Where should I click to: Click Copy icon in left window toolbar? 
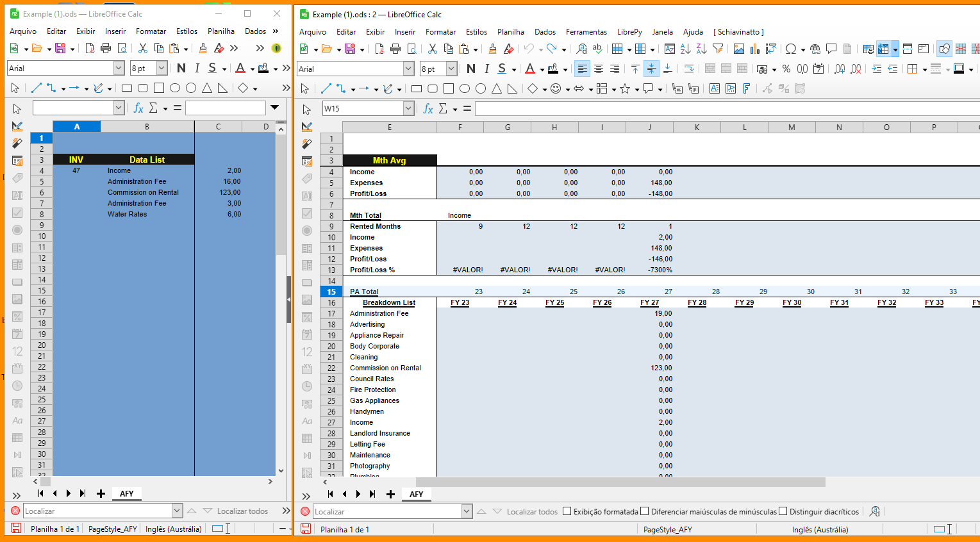coord(159,48)
